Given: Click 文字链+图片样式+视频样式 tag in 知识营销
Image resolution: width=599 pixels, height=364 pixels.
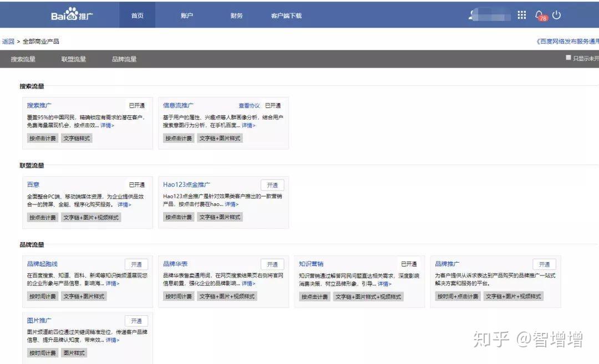Looking at the screenshot, I should click(368, 296).
